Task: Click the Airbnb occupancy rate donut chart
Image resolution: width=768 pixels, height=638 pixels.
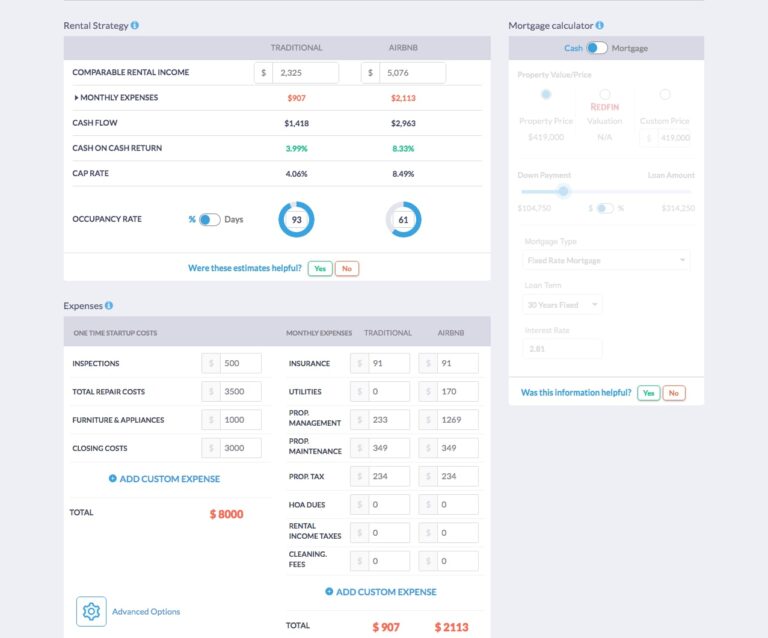Action: [403, 220]
